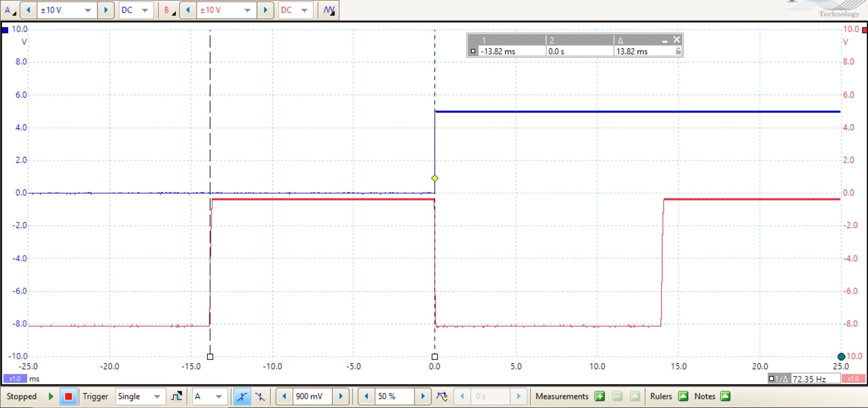868x408 pixels.
Task: Click the advanced trigger types icon
Action: [x=176, y=397]
